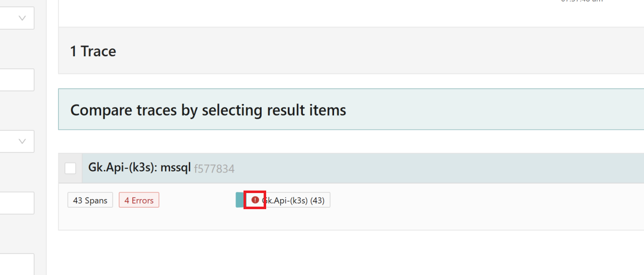Click the 1 Trace heading
This screenshot has width=644, height=275.
[93, 51]
